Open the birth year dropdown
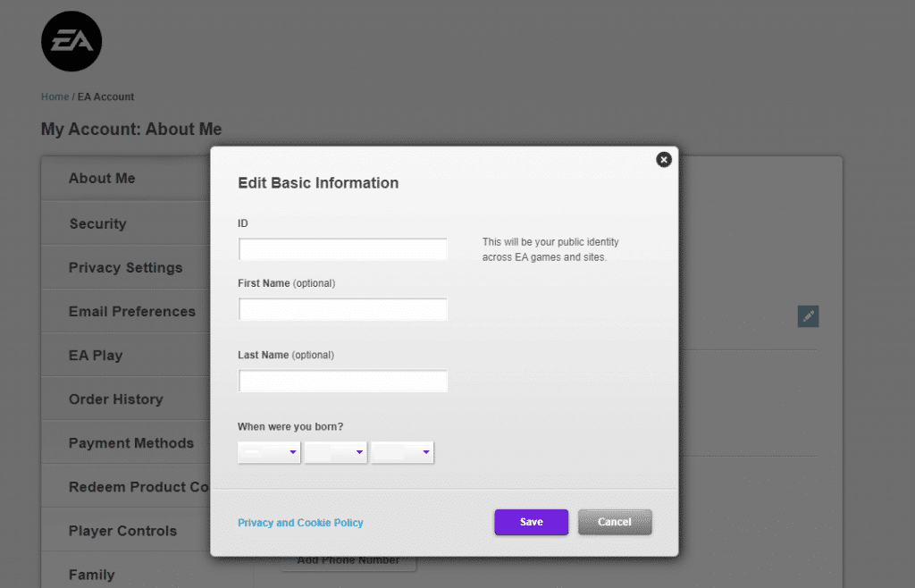915x588 pixels. click(x=402, y=452)
